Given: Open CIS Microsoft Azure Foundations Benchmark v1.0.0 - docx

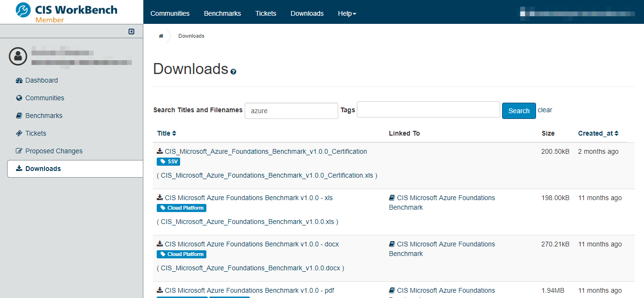Looking at the screenshot, I should [252, 244].
